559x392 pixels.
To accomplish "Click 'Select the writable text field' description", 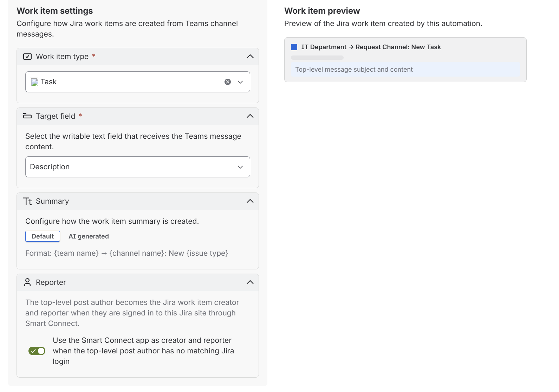I will tap(133, 142).
